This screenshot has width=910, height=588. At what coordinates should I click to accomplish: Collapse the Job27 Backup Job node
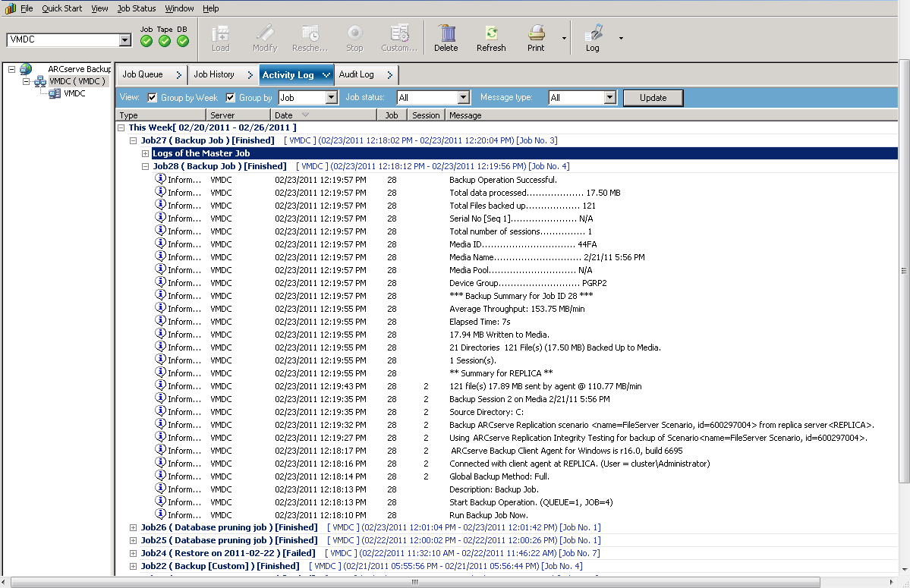(x=133, y=140)
